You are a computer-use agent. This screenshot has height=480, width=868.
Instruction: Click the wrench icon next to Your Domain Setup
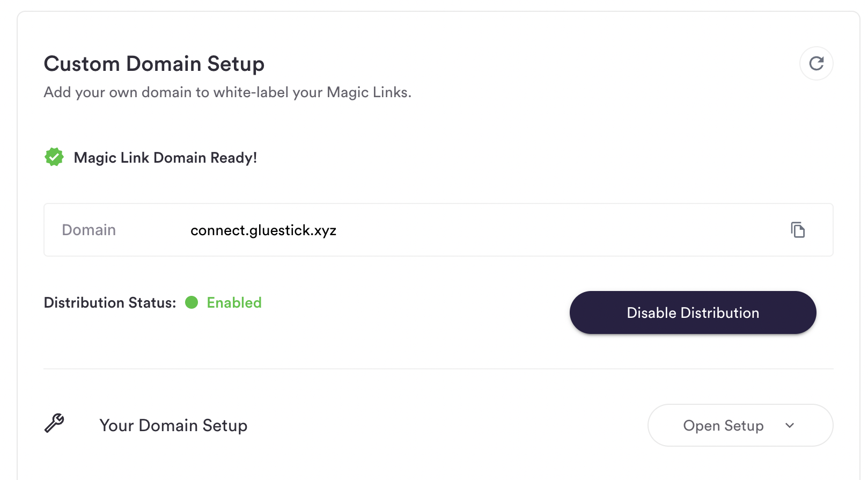click(x=54, y=424)
